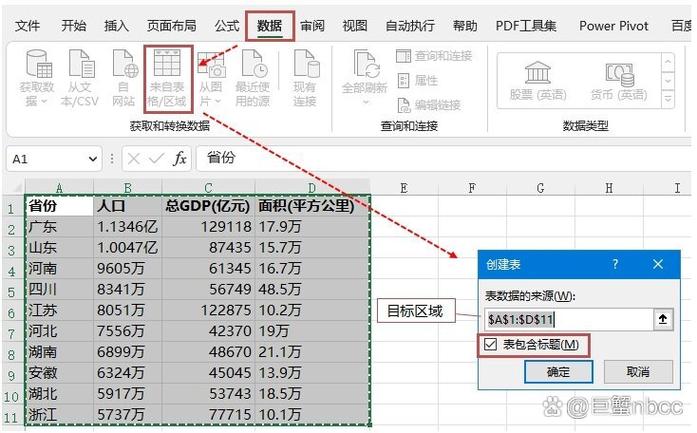
Task: Choose the 股票 (英语) data type
Action: [538, 81]
